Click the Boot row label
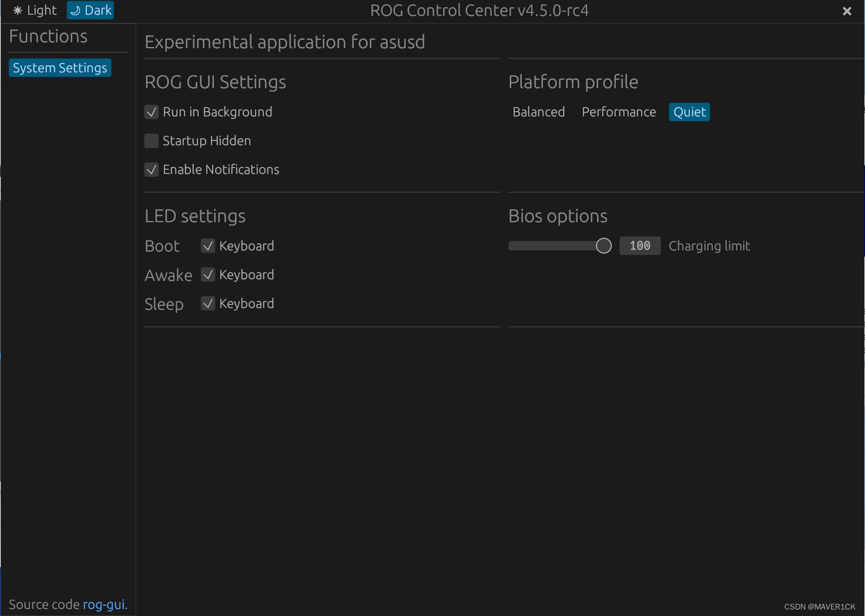865x616 pixels. coord(162,246)
